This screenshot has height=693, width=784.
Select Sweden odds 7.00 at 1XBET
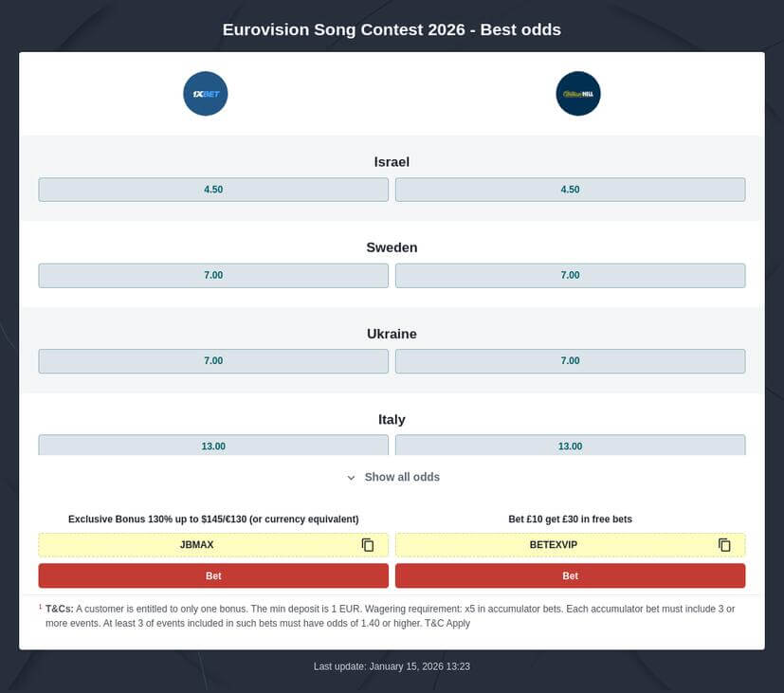(x=212, y=275)
